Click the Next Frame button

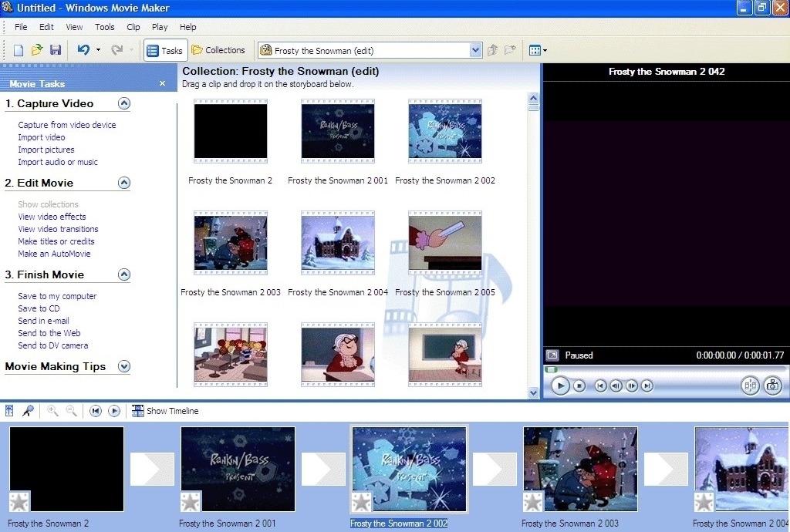click(631, 386)
